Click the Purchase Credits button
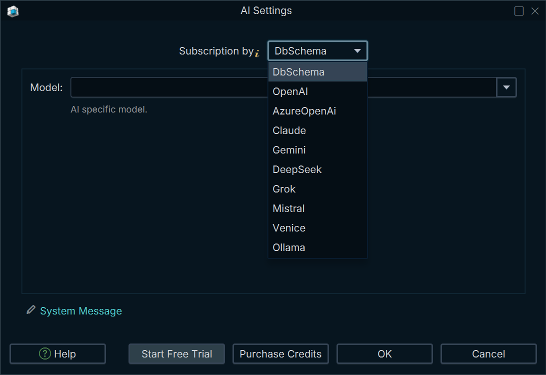The height and width of the screenshot is (375, 546). pos(280,354)
